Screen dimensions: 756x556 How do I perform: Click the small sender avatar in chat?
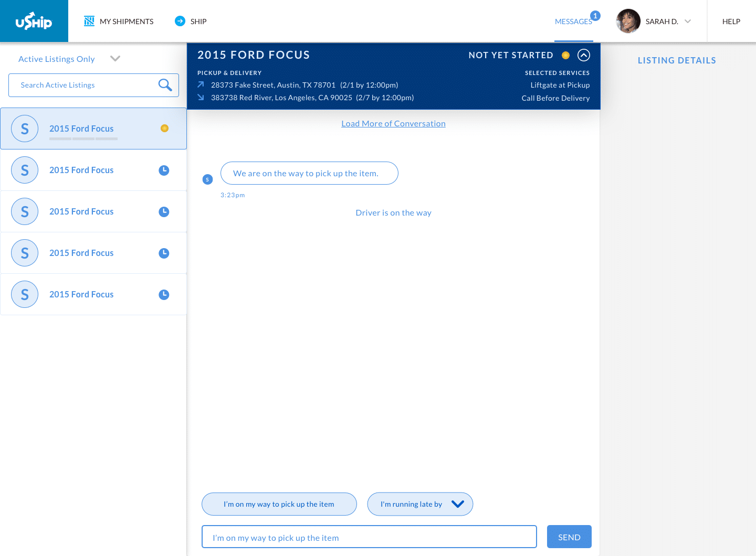pyautogui.click(x=207, y=179)
